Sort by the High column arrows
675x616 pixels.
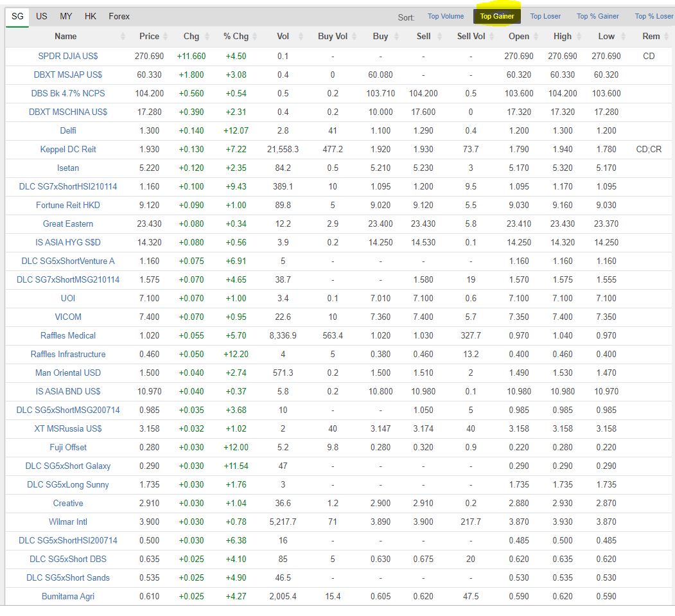(579, 37)
